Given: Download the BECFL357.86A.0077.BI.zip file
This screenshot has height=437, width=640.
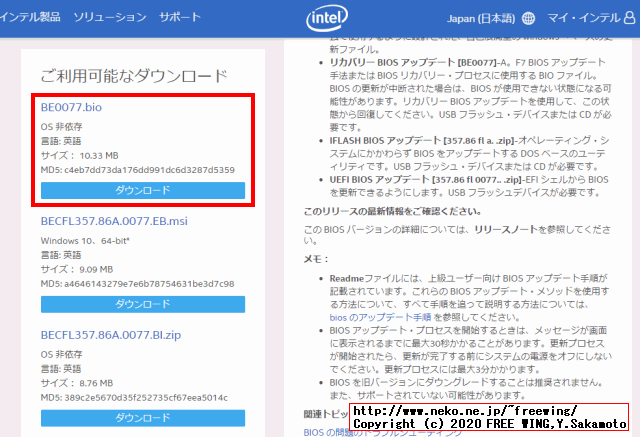Looking at the screenshot, I should (143, 418).
